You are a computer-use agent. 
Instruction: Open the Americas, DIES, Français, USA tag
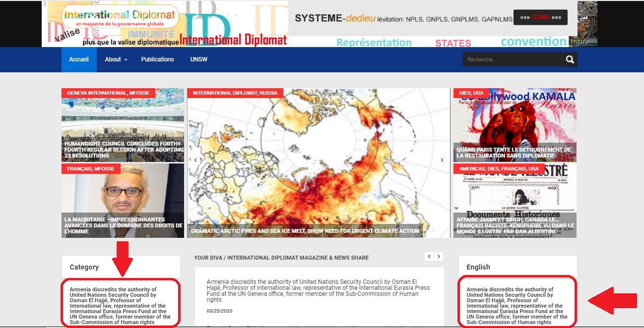(x=499, y=168)
